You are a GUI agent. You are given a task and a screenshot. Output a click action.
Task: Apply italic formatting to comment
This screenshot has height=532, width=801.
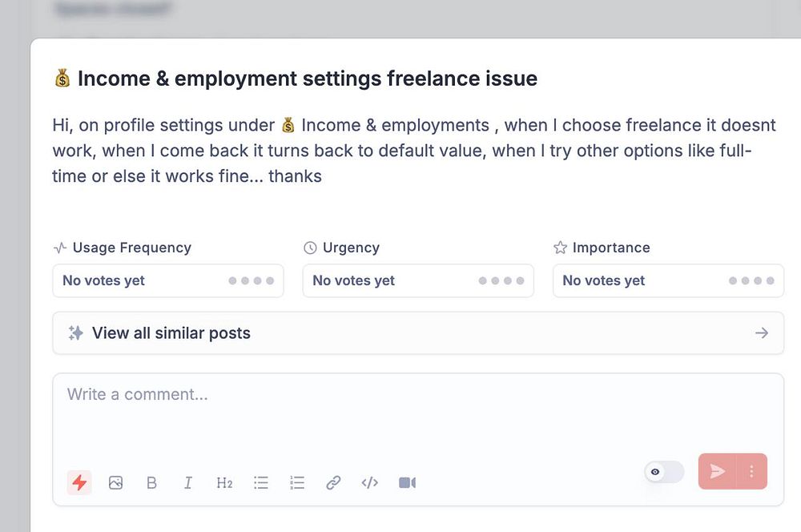point(188,482)
